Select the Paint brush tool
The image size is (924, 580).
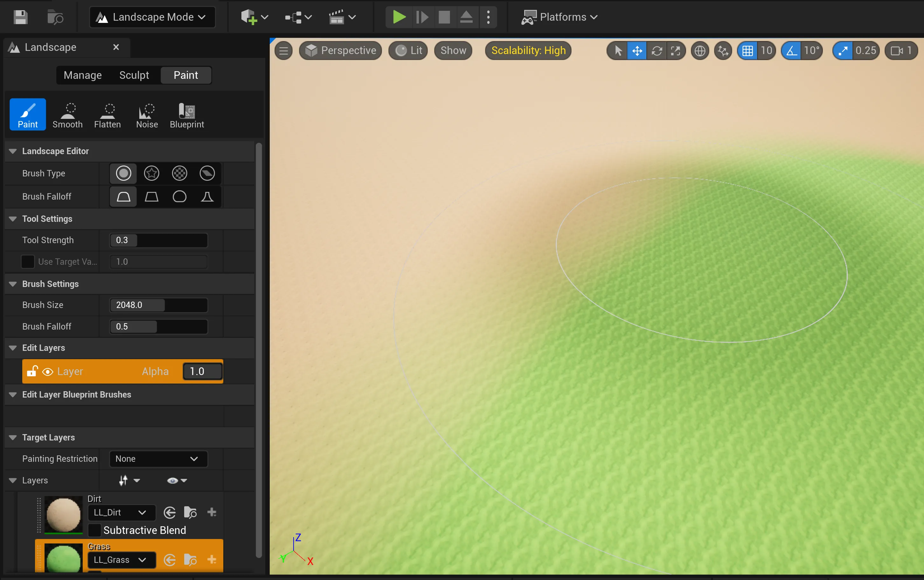click(28, 115)
